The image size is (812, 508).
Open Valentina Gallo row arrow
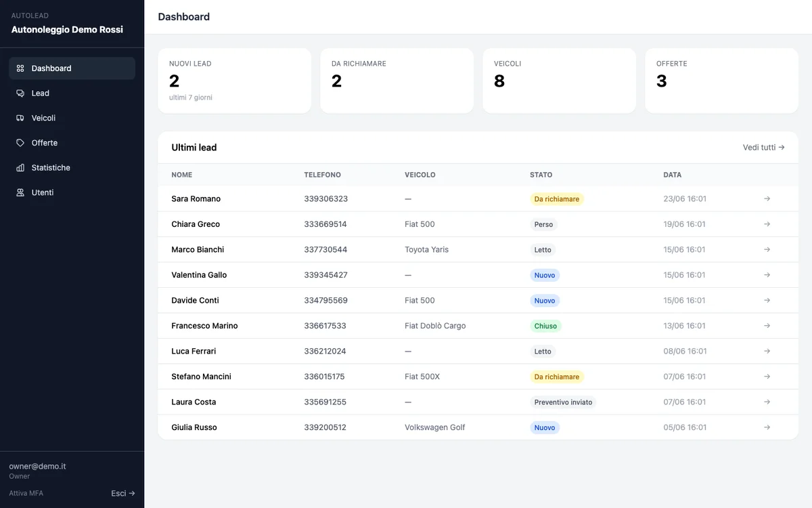[x=767, y=275]
